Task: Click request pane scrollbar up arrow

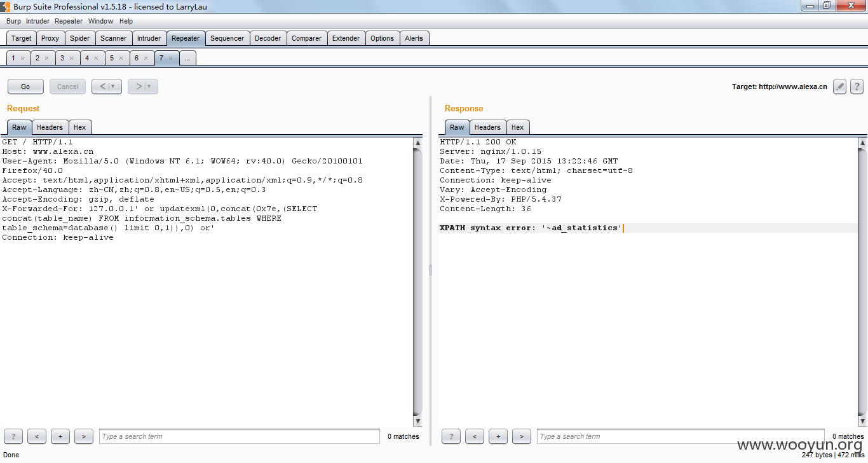Action: [x=417, y=143]
